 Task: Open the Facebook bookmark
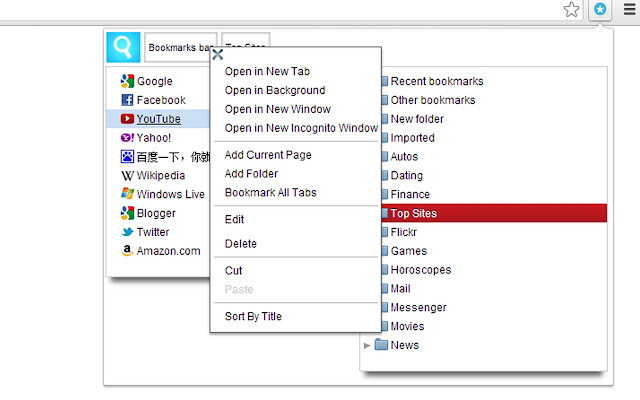(161, 100)
